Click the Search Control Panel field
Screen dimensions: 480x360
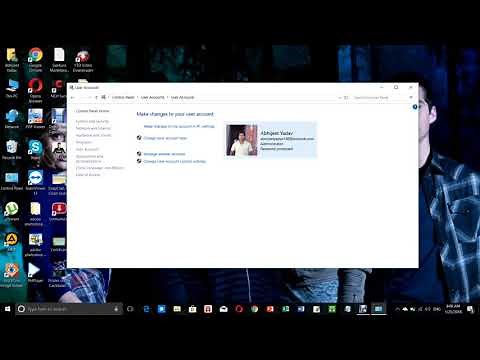pos(379,97)
